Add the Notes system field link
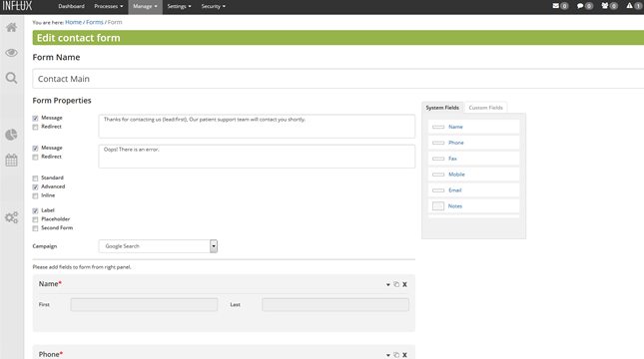This screenshot has width=644, height=359. tap(455, 206)
